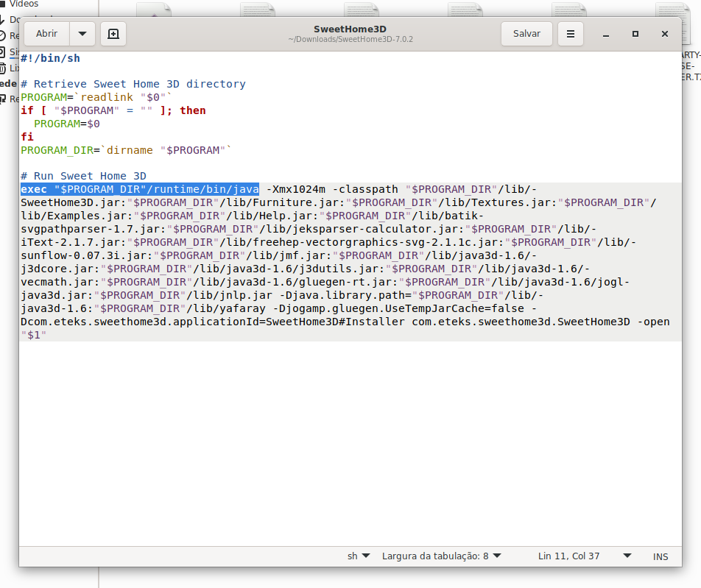Viewport: 701px width, 588px height.
Task: Click the -classpath option text
Action: click(365, 189)
